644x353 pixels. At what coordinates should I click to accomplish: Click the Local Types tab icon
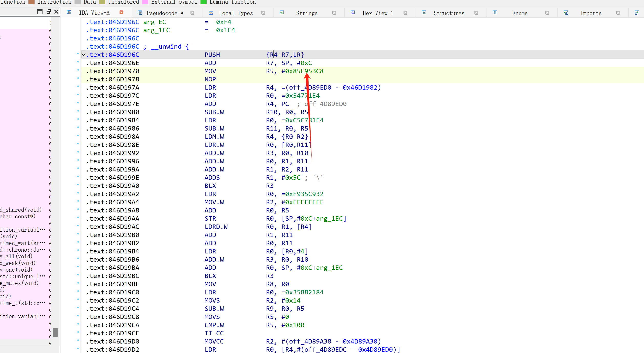(211, 13)
